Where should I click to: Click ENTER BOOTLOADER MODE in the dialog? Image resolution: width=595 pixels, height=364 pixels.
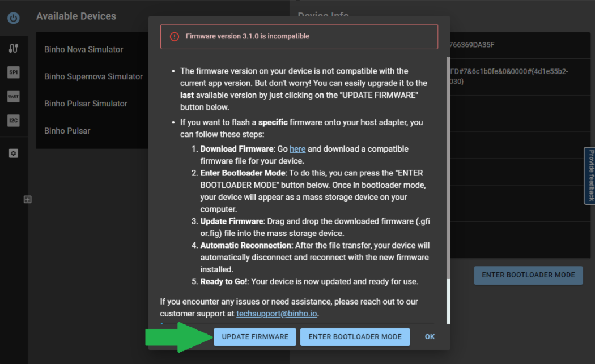click(355, 337)
